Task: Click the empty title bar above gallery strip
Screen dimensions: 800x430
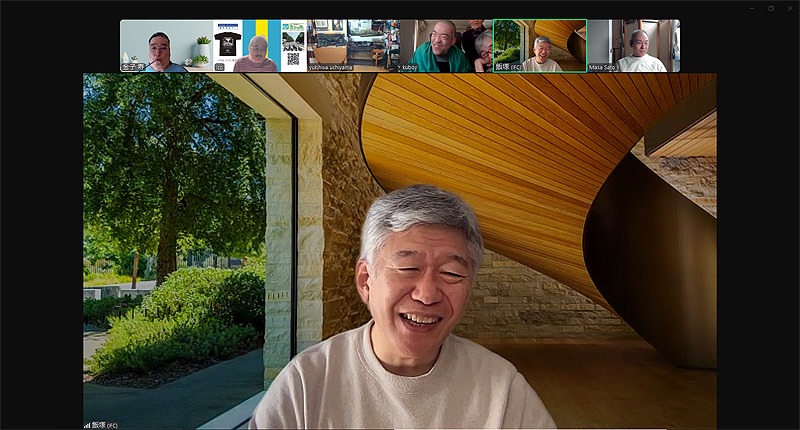Action: [400, 9]
